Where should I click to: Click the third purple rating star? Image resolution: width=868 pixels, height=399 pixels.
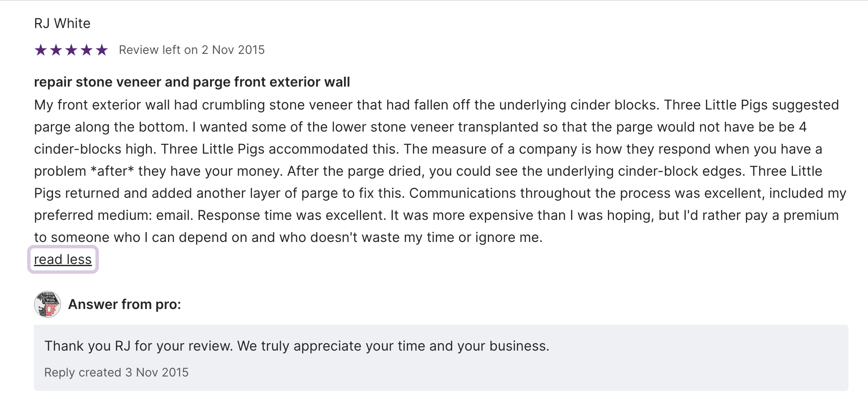coord(71,50)
